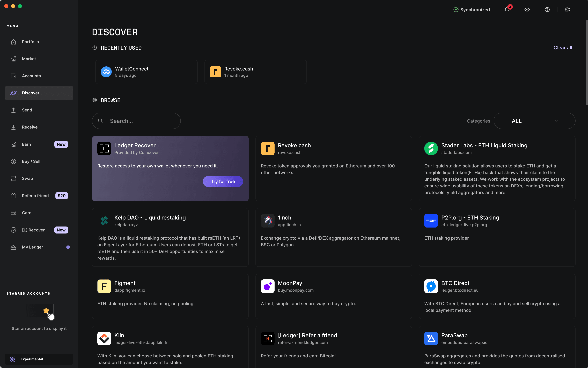Click the My Ledger notification dot

68,247
